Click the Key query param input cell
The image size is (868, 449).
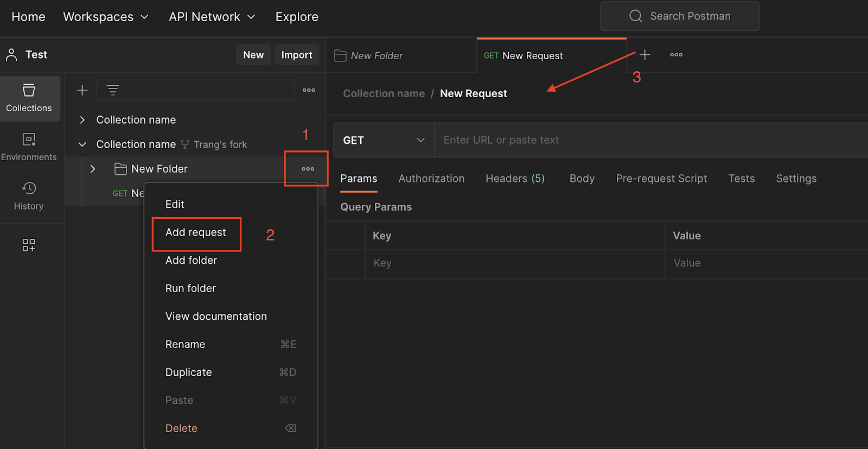click(515, 263)
